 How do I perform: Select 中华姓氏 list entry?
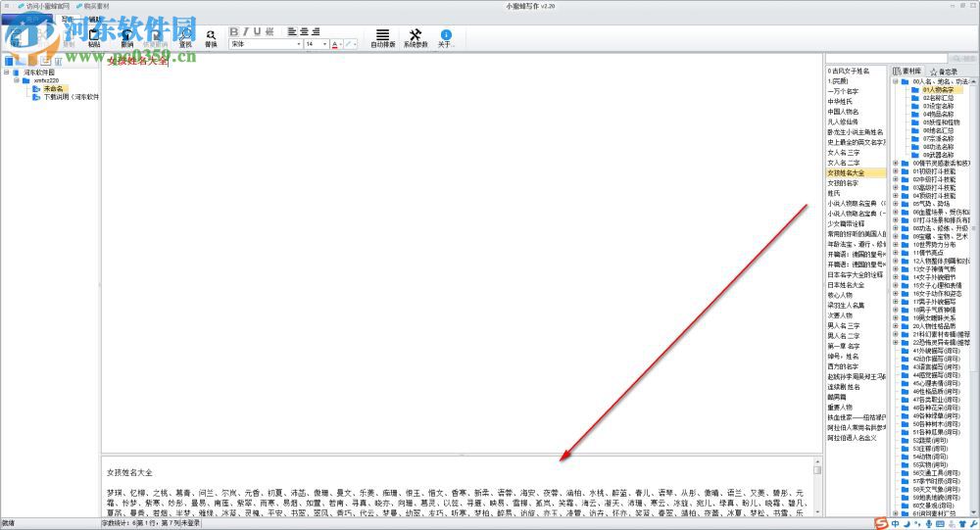coord(840,101)
